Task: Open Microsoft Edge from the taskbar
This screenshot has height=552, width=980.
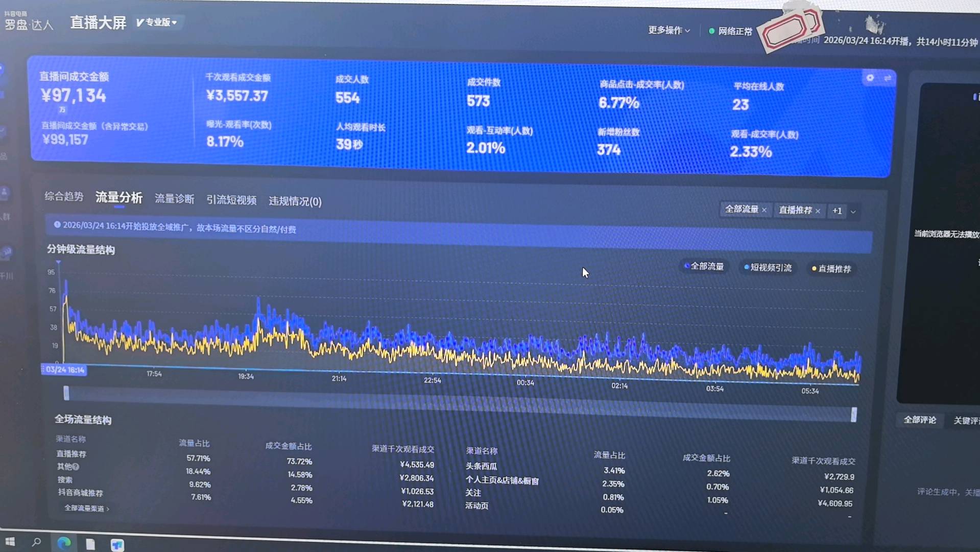Action: point(63,543)
